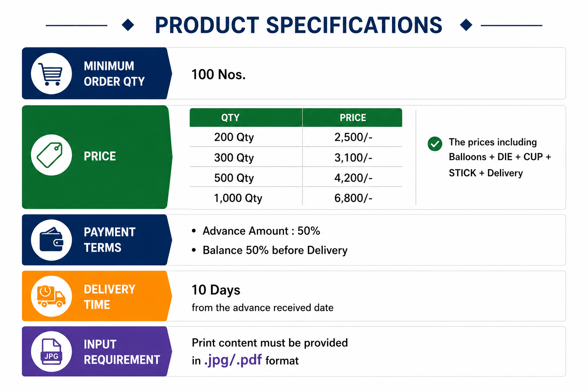Select the 200 Qty row
This screenshot has height=392, width=588.
pyautogui.click(x=296, y=137)
